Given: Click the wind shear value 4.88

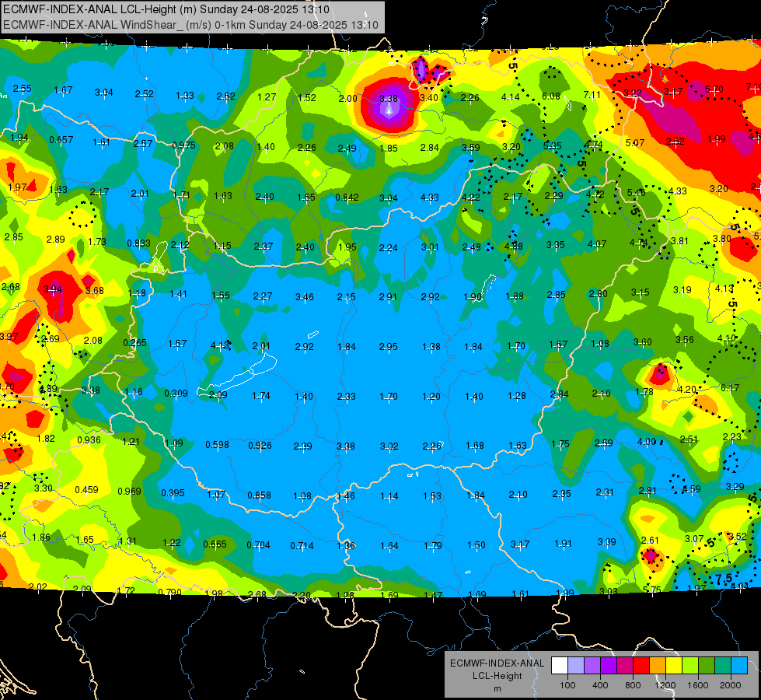Looking at the screenshot, I should point(513,246).
